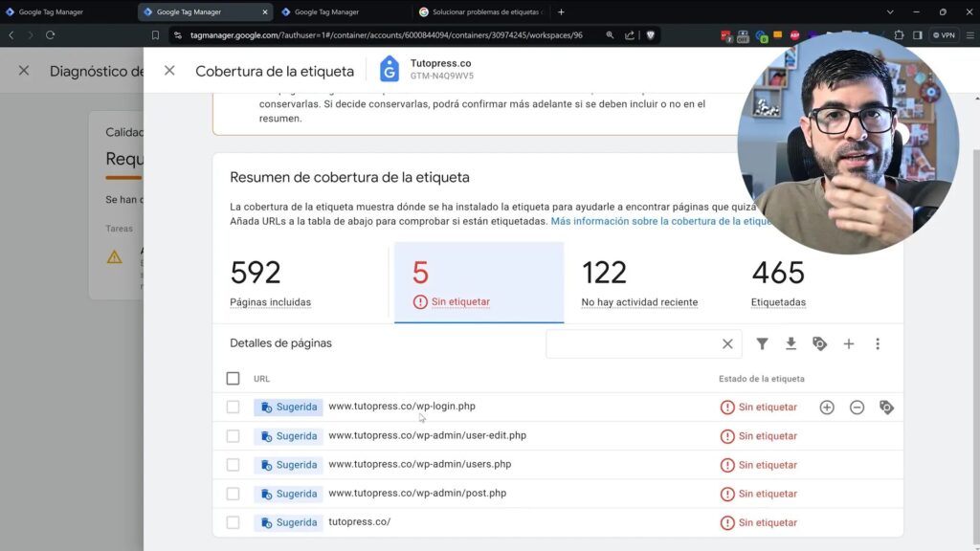980x551 pixels.
Task: Click Sugerida badge on user-edit.php row
Action: [288, 436]
